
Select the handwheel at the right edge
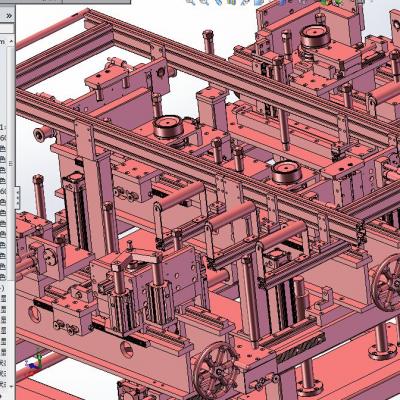click(387, 283)
